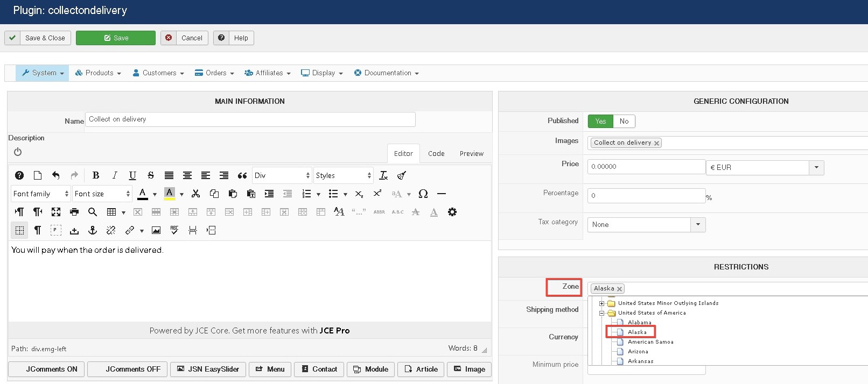This screenshot has width=868, height=384.
Task: Open the Styles dropdown
Action: (344, 175)
